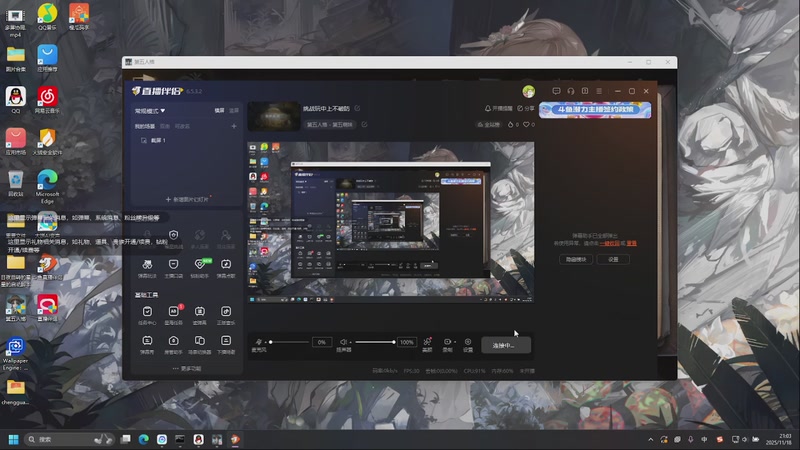Open speaker device dropdown arrow
The image size is (800, 450).
pyautogui.click(x=351, y=342)
